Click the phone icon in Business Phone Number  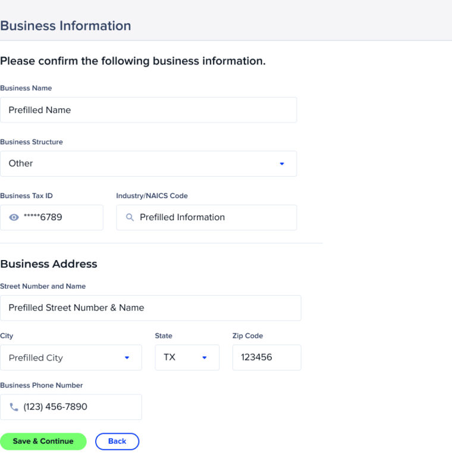(x=14, y=407)
